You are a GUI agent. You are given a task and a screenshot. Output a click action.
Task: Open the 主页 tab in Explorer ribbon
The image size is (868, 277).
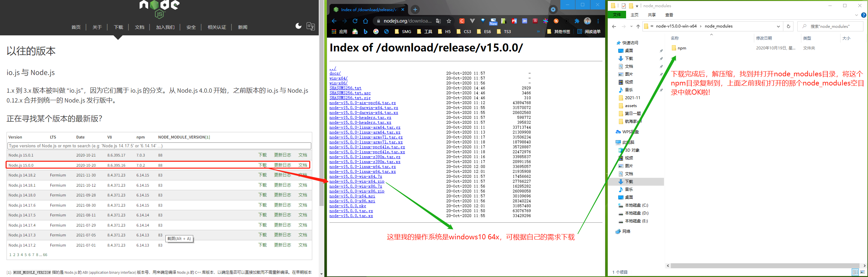635,15
